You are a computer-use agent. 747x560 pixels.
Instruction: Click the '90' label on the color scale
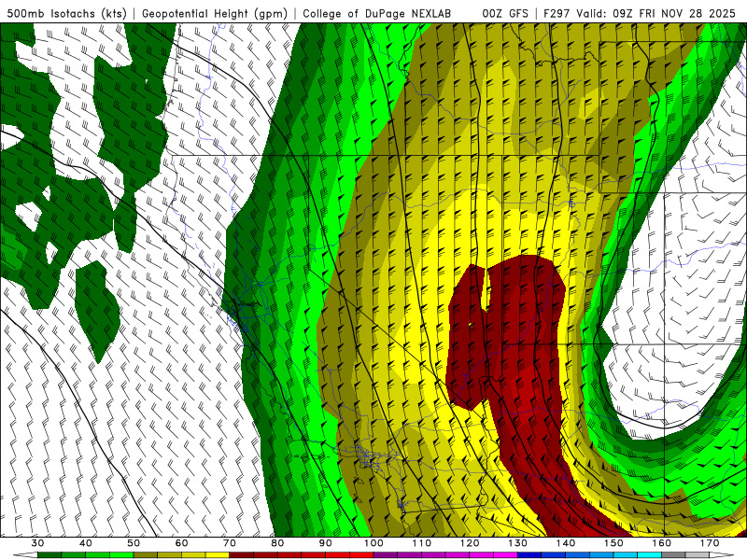(326, 543)
